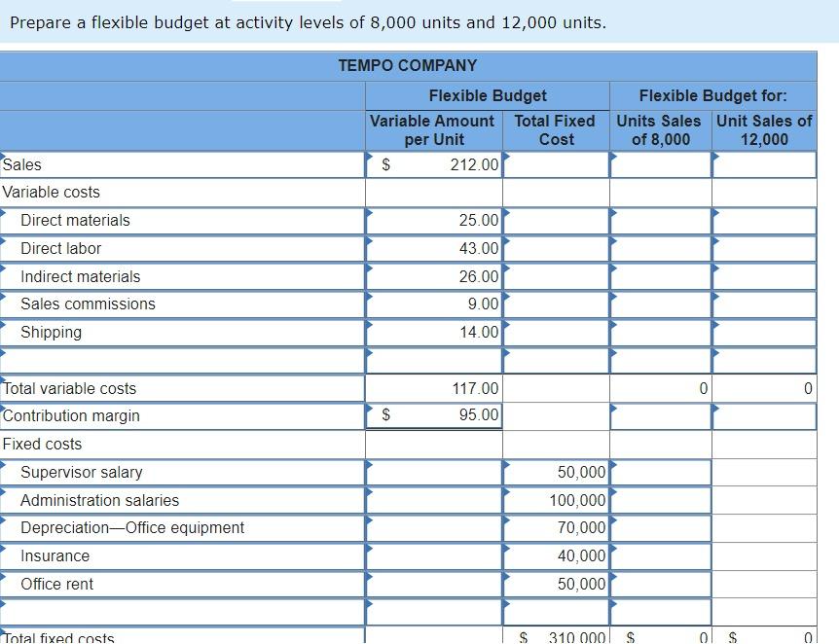The width and height of the screenshot is (839, 644).
Task: Click the Sales row label
Action: click(x=182, y=164)
